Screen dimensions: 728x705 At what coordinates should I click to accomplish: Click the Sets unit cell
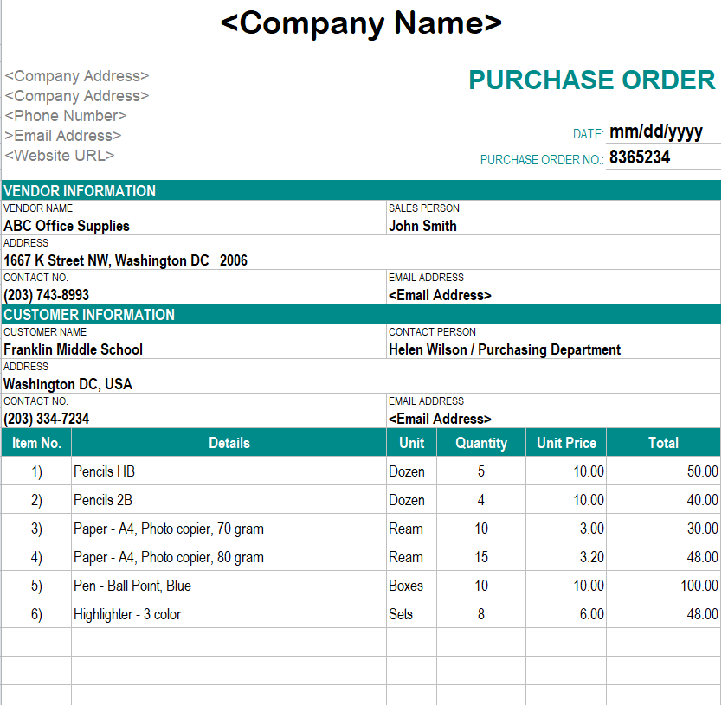click(411, 614)
